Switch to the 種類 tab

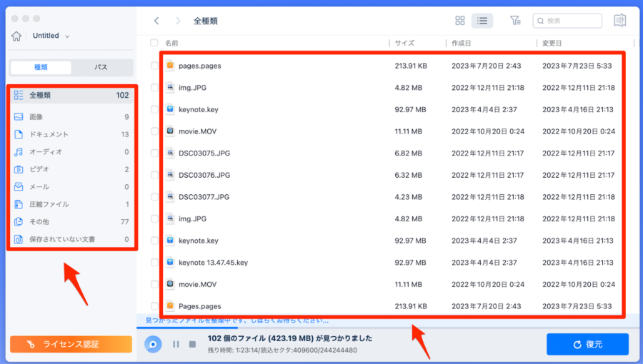pyautogui.click(x=41, y=67)
